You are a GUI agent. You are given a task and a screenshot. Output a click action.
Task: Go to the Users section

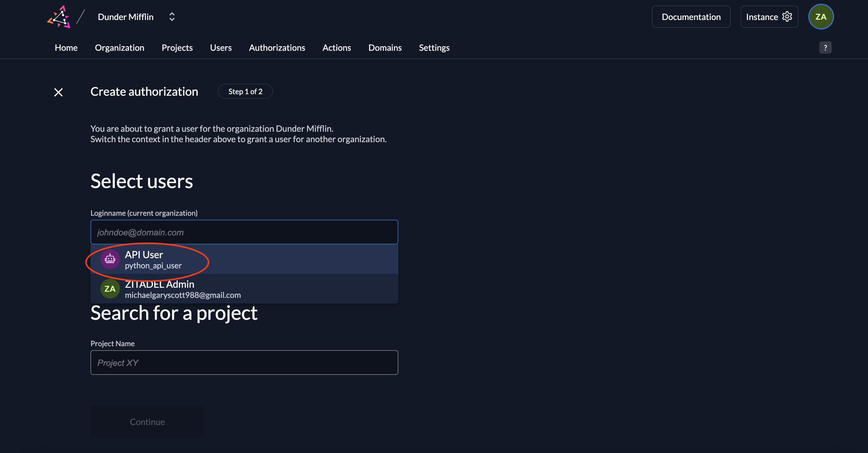coord(221,47)
